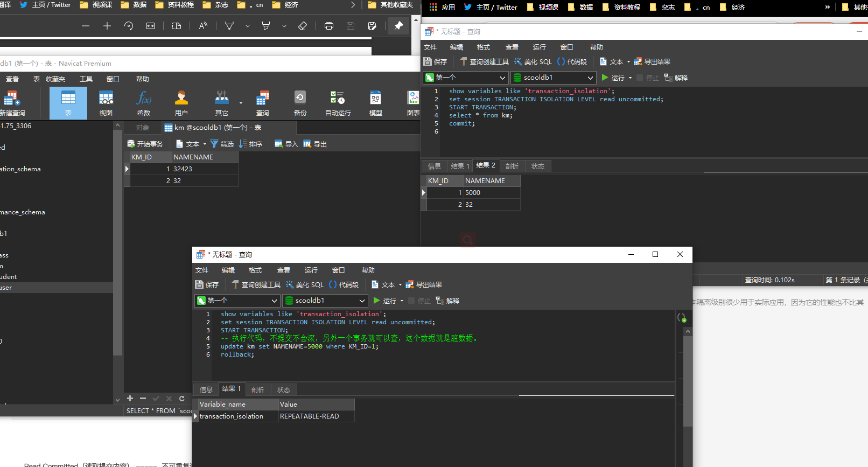This screenshot has width=868, height=467.
Task: Click 代码段 in the front query window toolbar
Action: click(344, 284)
